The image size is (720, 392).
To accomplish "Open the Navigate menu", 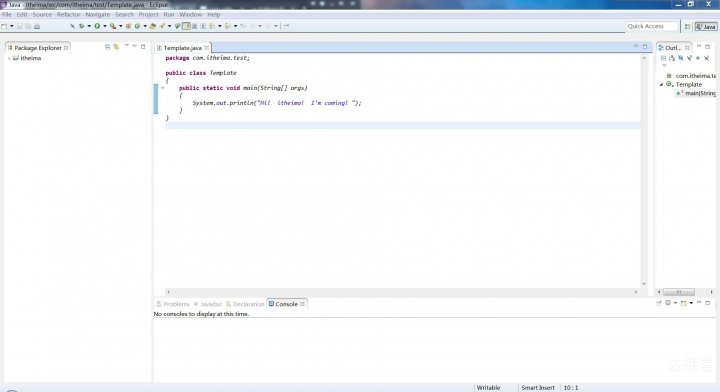I will 98,15.
